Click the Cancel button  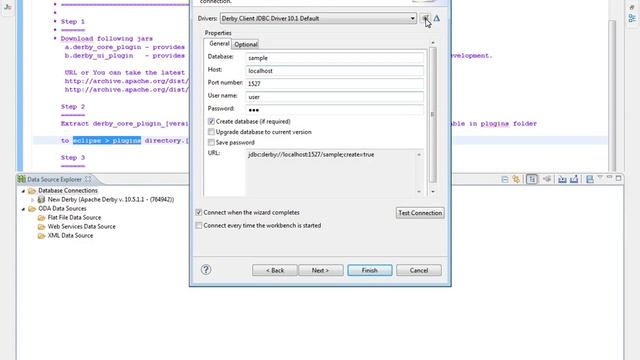[419, 270]
